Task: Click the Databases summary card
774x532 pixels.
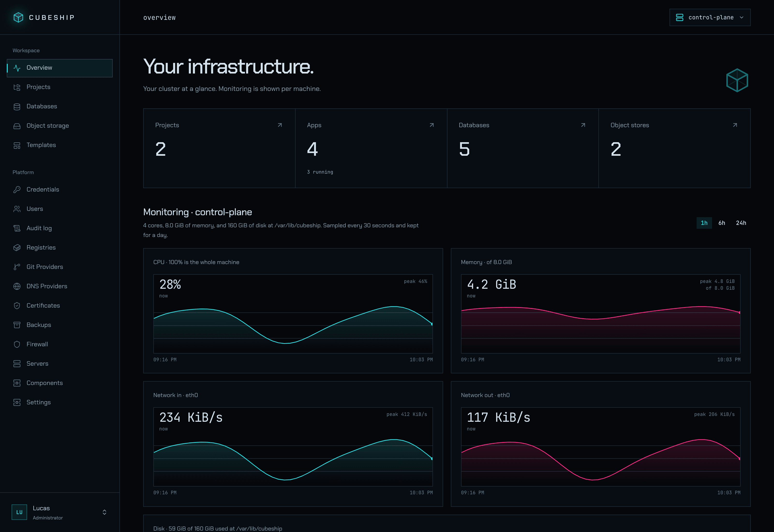Action: (523, 148)
